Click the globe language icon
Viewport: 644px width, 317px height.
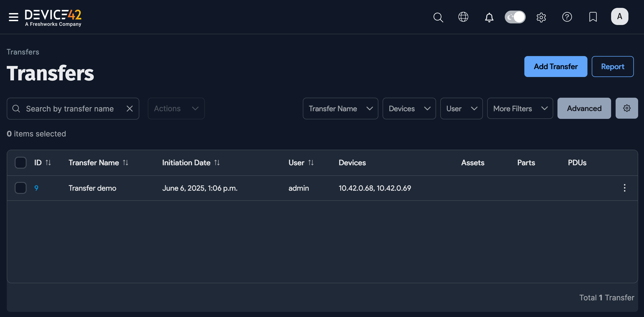[x=464, y=17]
